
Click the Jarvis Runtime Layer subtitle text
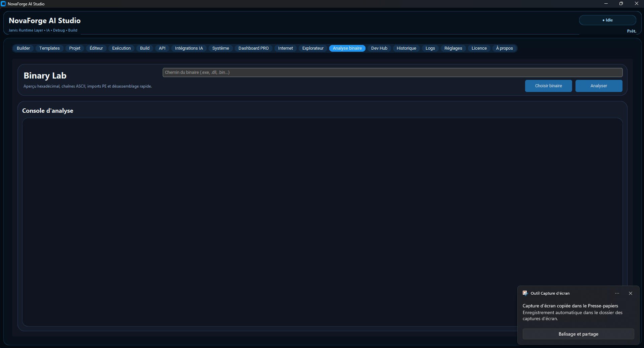pyautogui.click(x=43, y=30)
